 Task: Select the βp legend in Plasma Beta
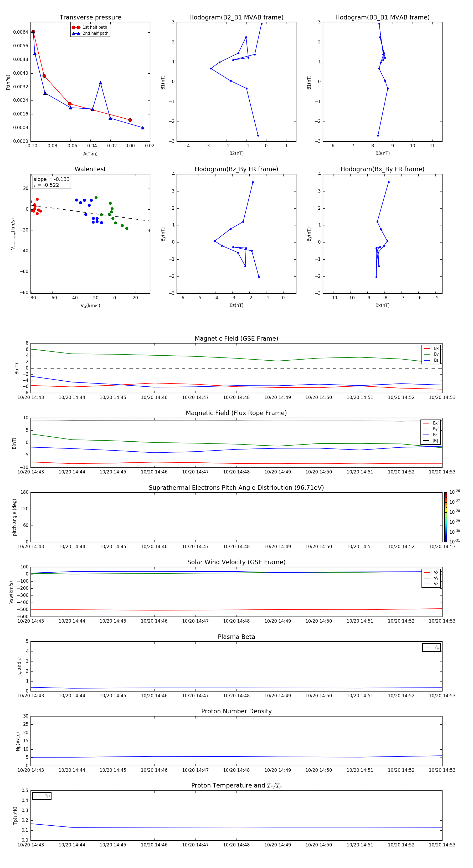pyautogui.click(x=431, y=647)
